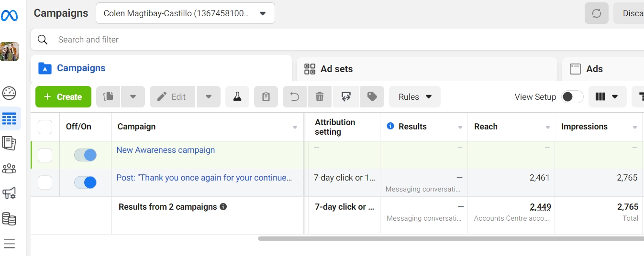644x256 pixels.
Task: Open the columns layout dropdown
Action: (x=607, y=97)
